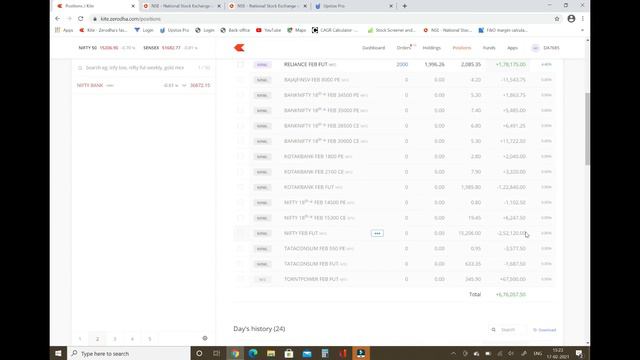
Task: Click the Windows taskbar search box
Action: point(130,353)
